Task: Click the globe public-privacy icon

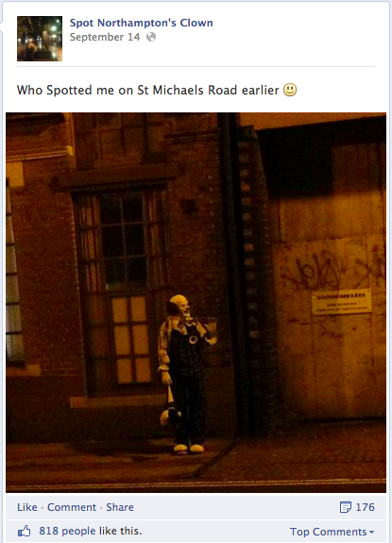Action: coord(151,37)
